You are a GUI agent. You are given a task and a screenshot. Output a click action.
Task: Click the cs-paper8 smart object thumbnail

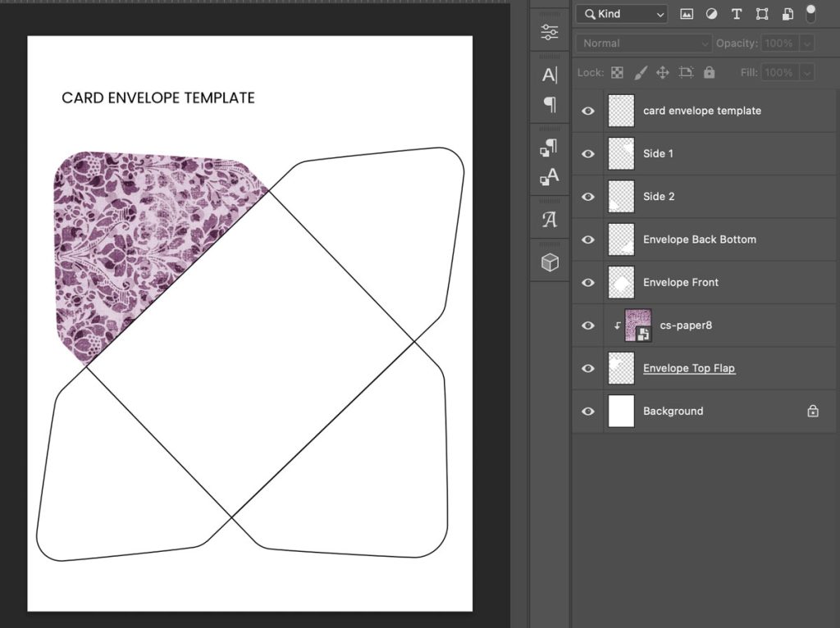tap(638, 325)
